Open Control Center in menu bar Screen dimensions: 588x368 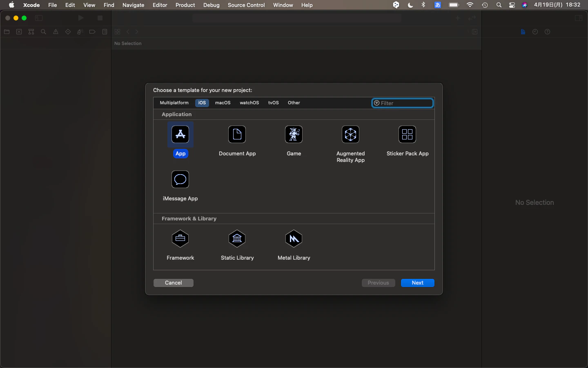tap(512, 5)
